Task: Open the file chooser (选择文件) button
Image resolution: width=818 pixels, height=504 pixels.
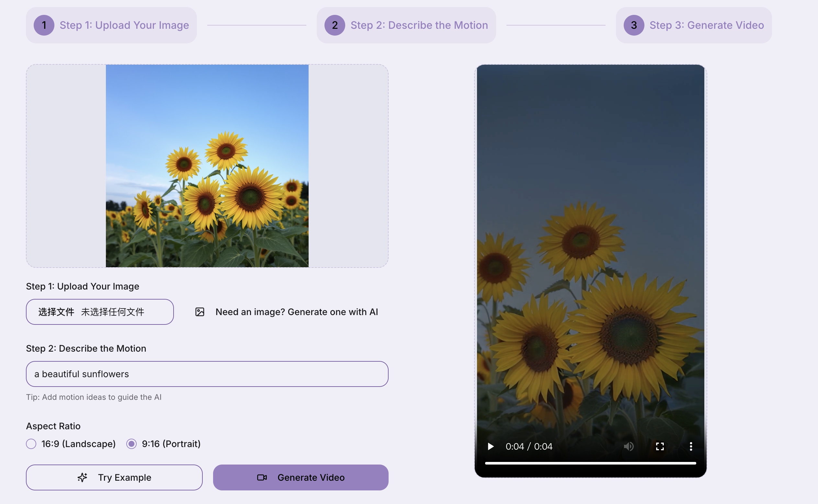Action: [56, 312]
